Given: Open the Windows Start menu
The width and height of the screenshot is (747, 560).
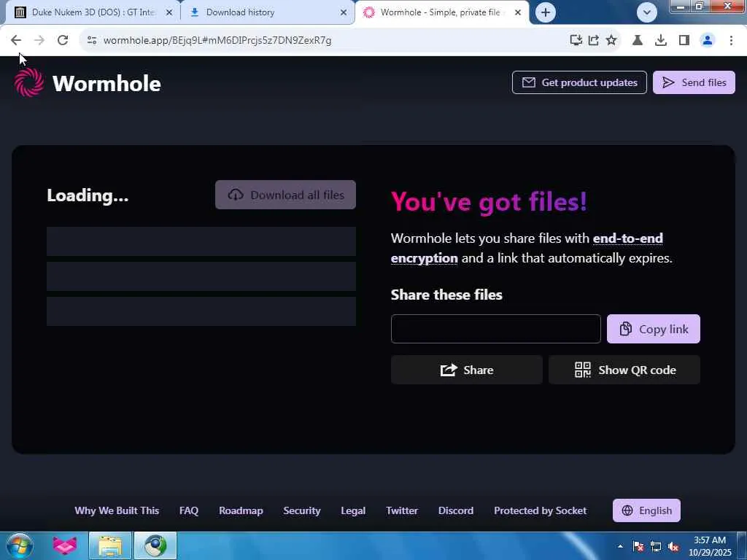Looking at the screenshot, I should pos(20,545).
